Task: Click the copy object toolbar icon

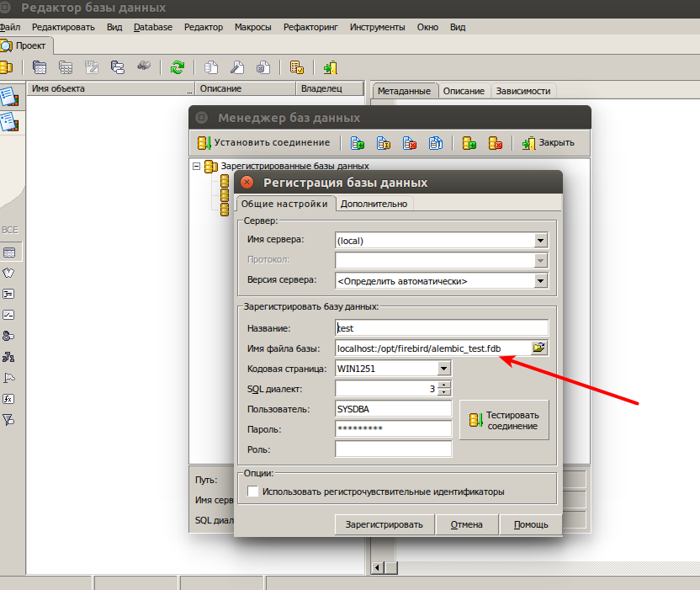Action: [211, 67]
